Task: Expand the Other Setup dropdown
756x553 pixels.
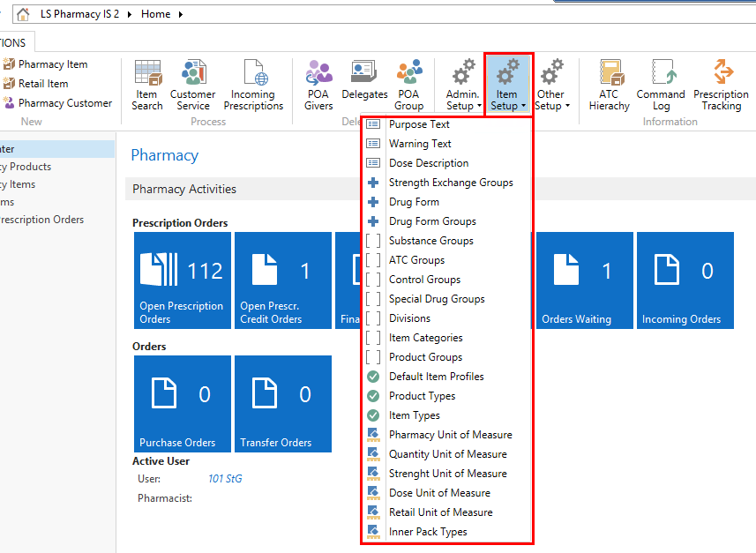Action: point(551,86)
